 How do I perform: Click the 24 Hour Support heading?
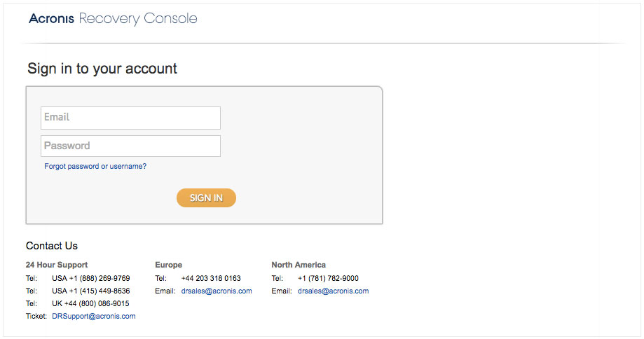coord(57,265)
